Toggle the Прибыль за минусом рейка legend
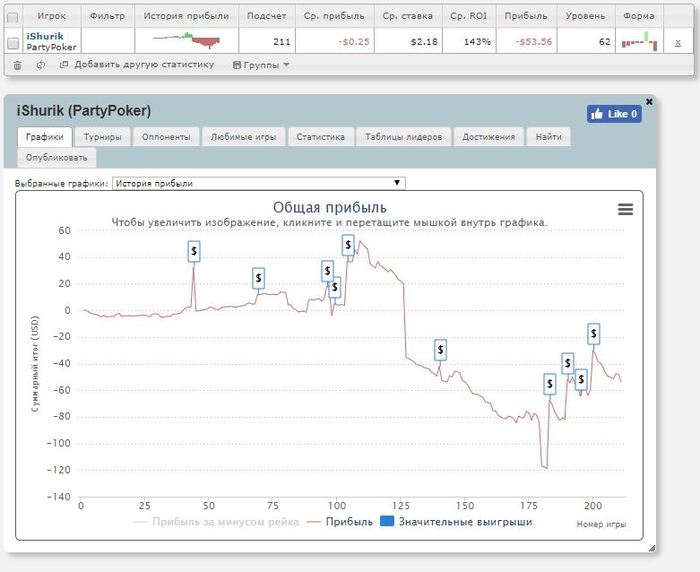Screen dimensions: 700x572 tap(216, 522)
